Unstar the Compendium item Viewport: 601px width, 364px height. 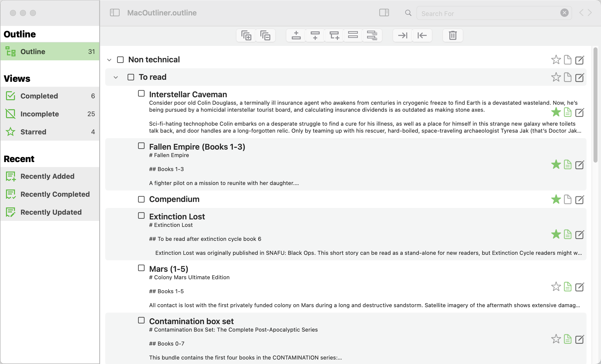point(556,199)
